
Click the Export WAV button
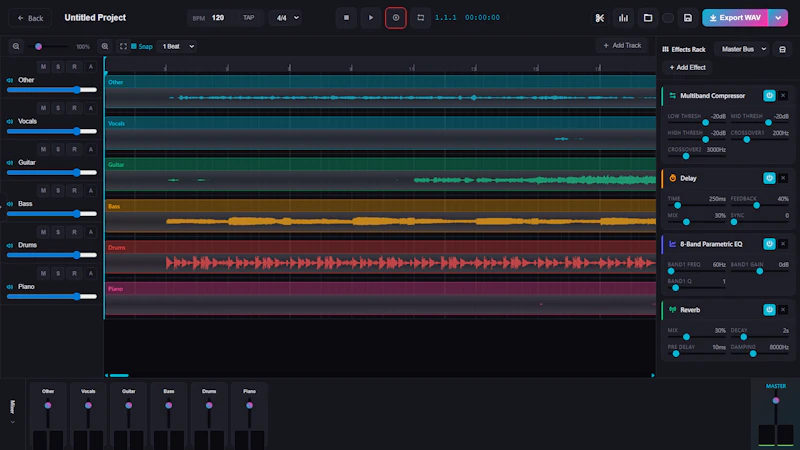click(x=735, y=18)
